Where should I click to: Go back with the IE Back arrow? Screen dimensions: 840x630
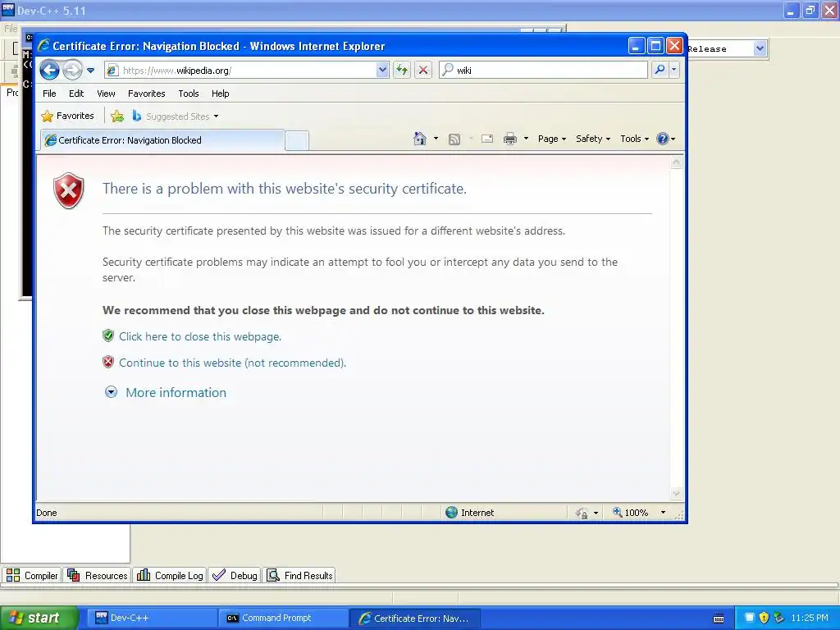49,71
